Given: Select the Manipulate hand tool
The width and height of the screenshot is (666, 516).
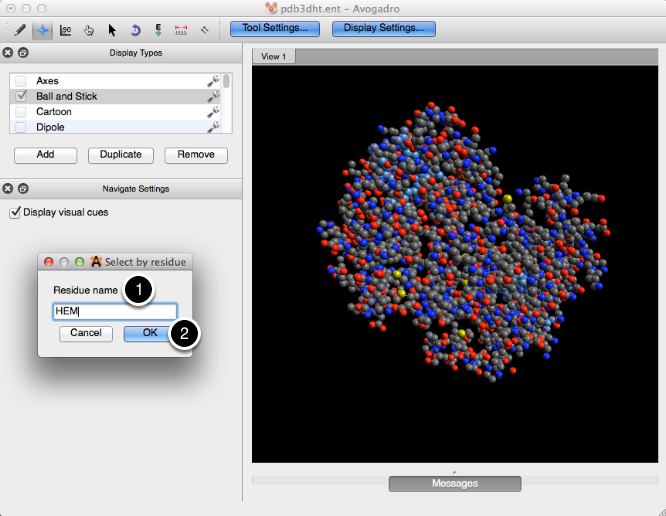Looking at the screenshot, I should click(x=89, y=30).
